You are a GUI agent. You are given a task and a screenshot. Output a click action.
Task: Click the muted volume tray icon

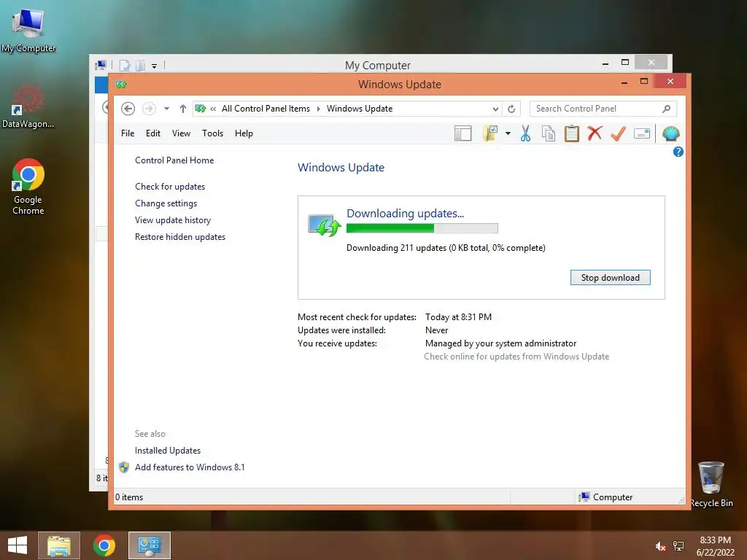pyautogui.click(x=660, y=546)
